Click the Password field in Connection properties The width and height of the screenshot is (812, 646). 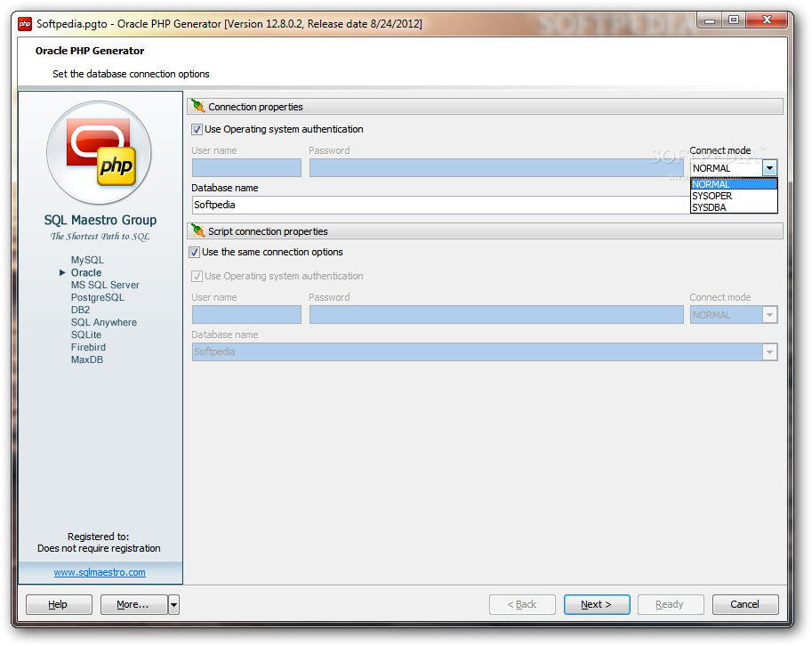click(x=496, y=168)
